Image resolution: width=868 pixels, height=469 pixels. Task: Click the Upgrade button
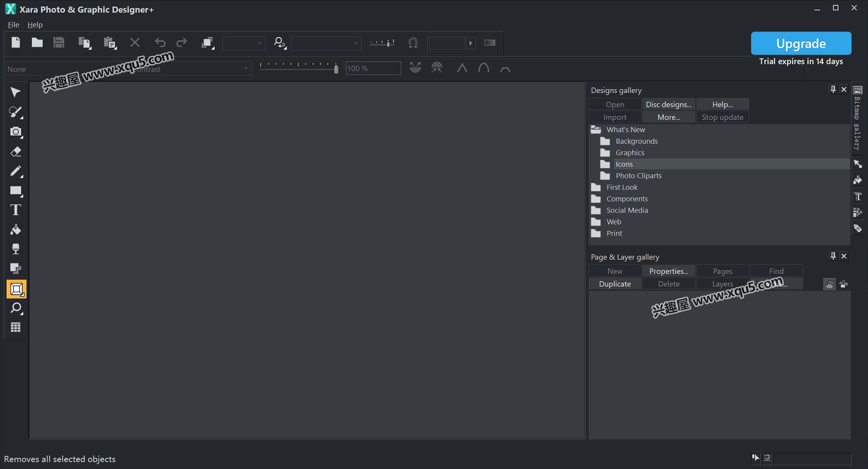pyautogui.click(x=801, y=43)
